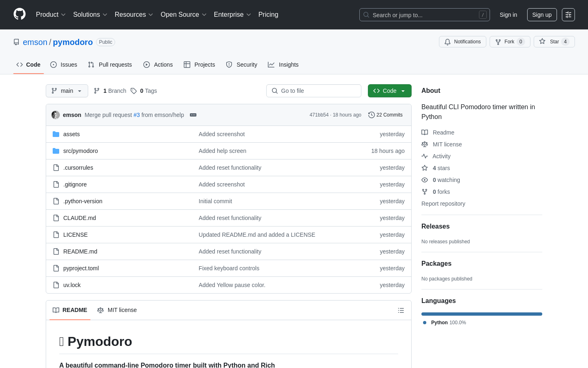Screen dimensions: 588x368
Task: Open the emson owner link
Action: click(35, 42)
